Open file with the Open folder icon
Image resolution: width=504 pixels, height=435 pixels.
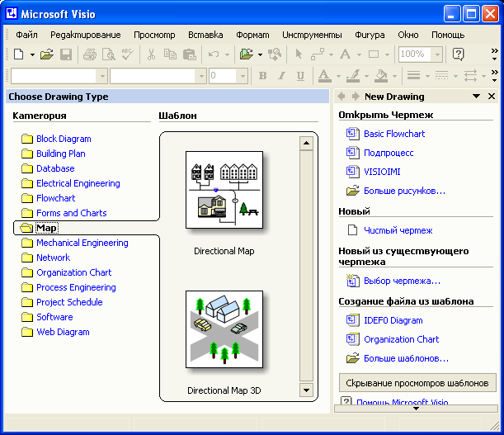coord(47,54)
